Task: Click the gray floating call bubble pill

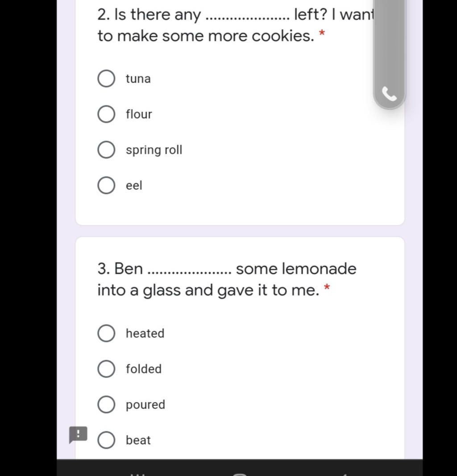Action: point(389,54)
